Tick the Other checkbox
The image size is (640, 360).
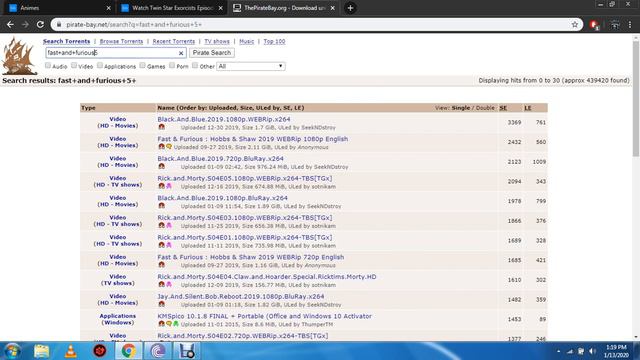[x=195, y=65]
